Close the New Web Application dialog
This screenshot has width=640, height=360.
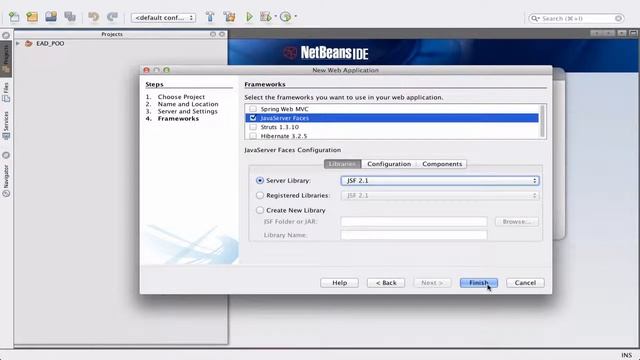pos(147,70)
